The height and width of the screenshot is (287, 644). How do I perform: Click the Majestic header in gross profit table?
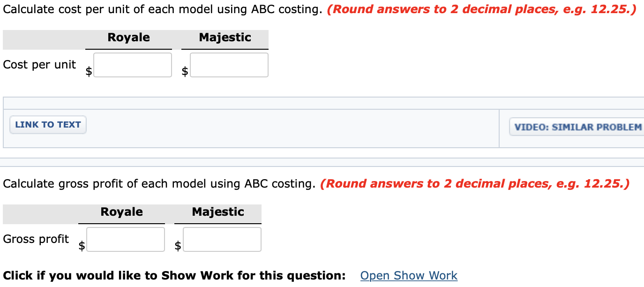pyautogui.click(x=217, y=211)
